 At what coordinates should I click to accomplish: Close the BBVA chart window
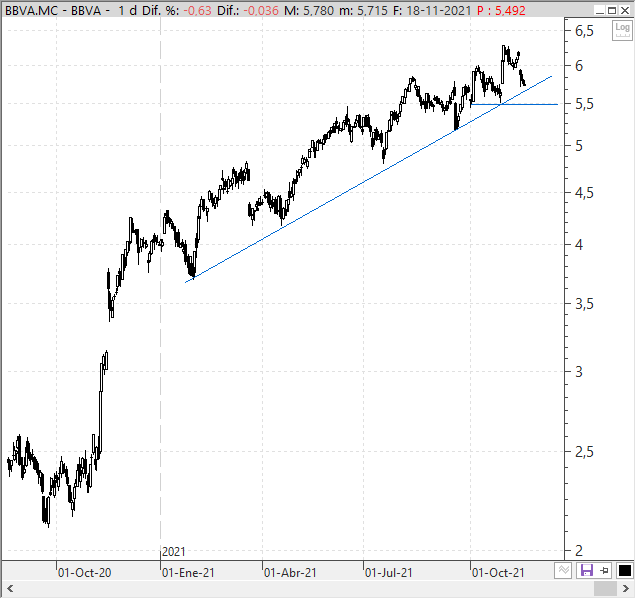pos(625,10)
